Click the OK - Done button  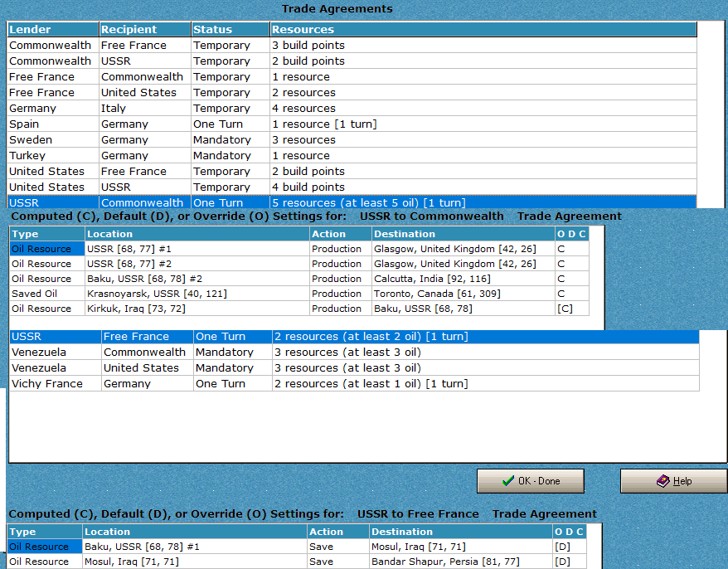pyautogui.click(x=530, y=481)
